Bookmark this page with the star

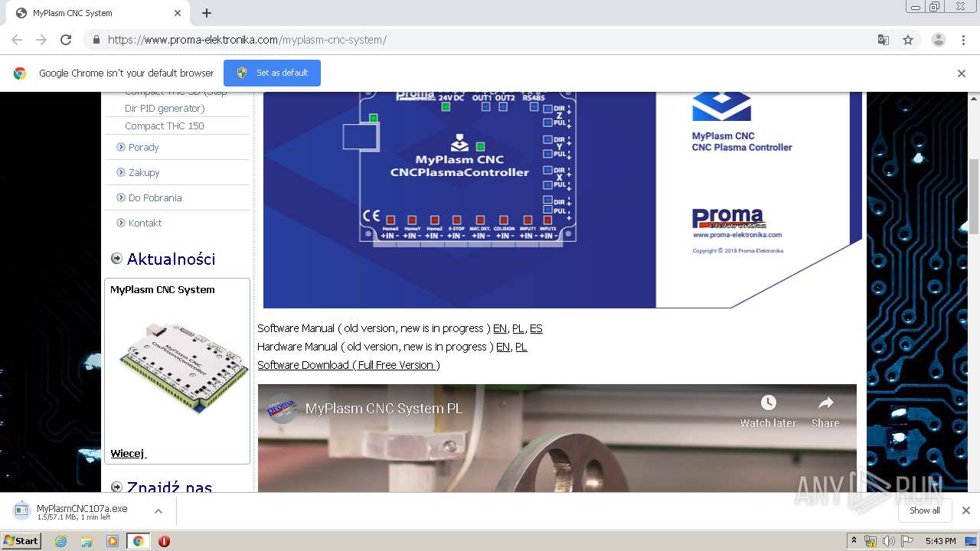pos(908,40)
